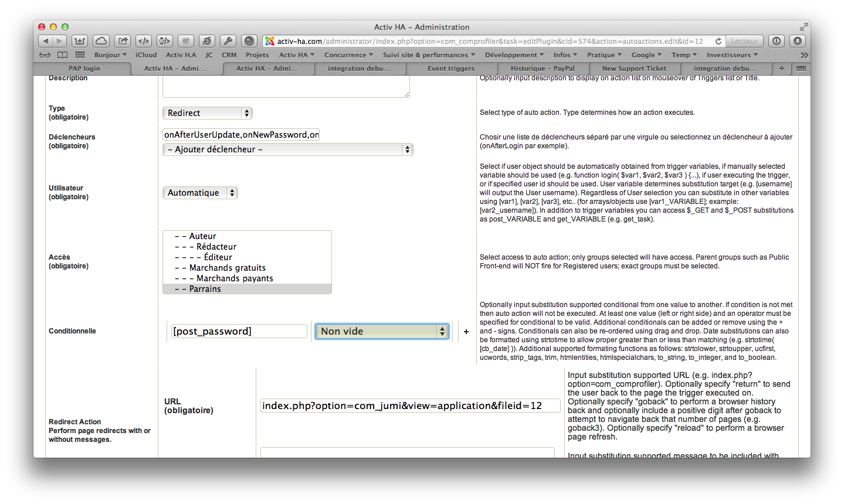This screenshot has width=844, height=504.
Task: Open the iCloud bookmark
Action: tap(146, 55)
